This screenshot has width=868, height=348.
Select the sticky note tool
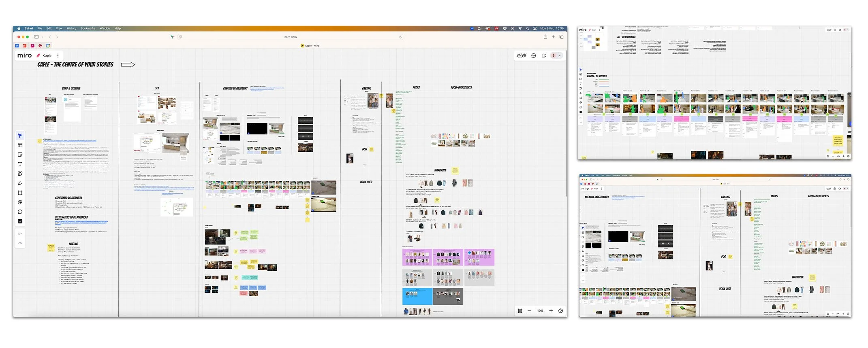pos(20,155)
